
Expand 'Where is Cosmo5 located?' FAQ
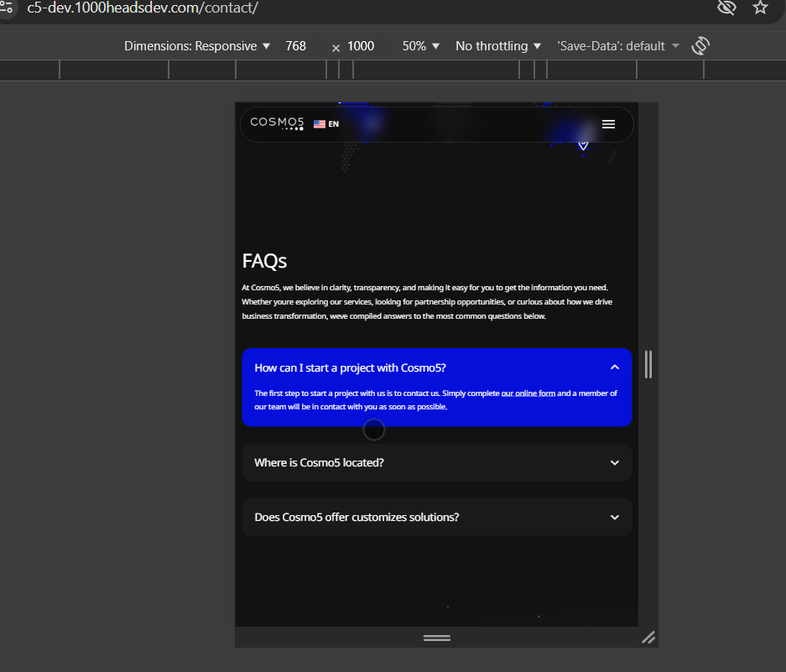click(436, 462)
